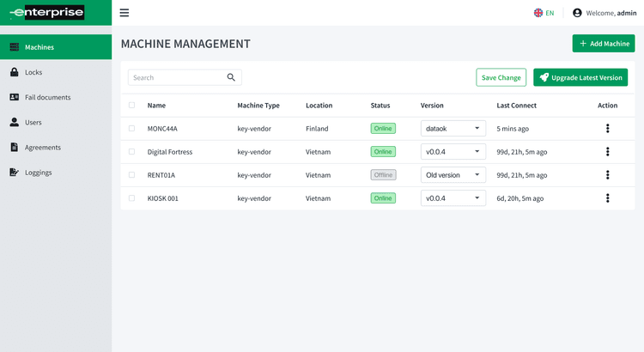Image resolution: width=644 pixels, height=352 pixels.
Task: Click the Online badge for Digital Fortress
Action: 383,152
